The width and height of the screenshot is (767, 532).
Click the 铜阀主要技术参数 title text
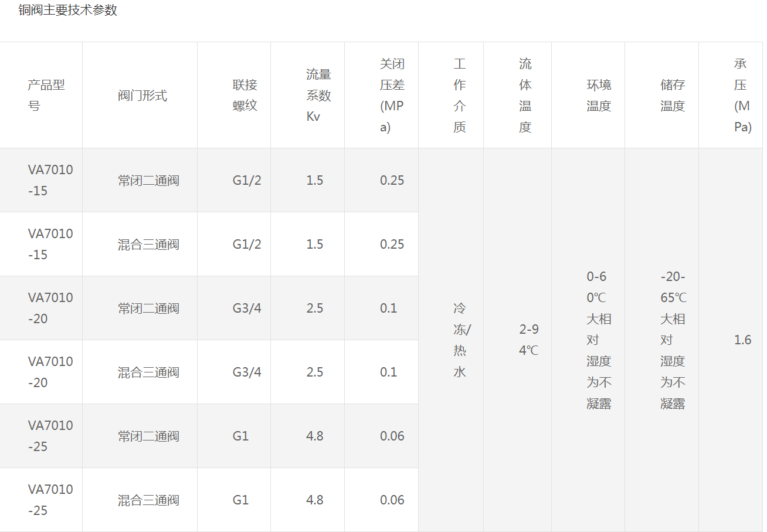point(68,11)
